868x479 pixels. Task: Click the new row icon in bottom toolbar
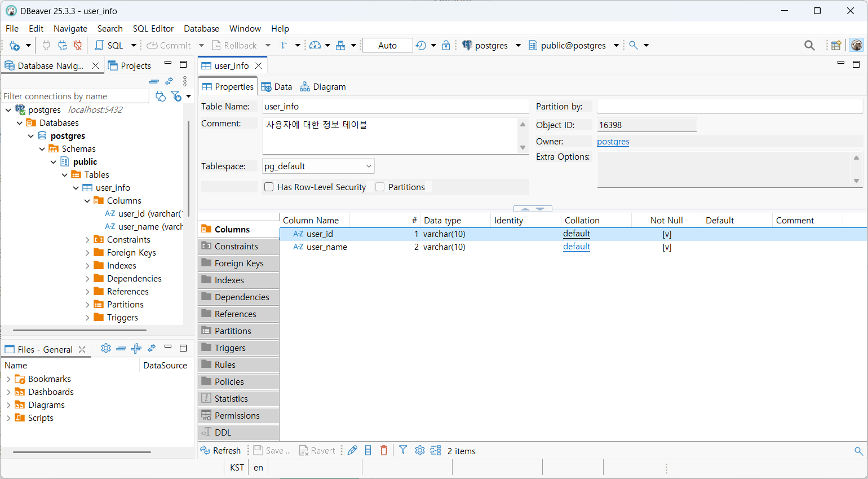coord(368,450)
